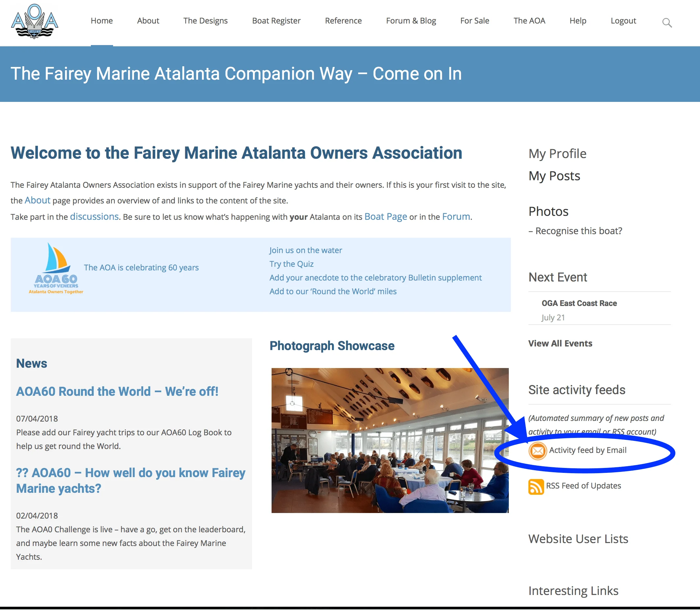Viewport: 700px width, 610px height.
Task: Follow the Boat Page link
Action: click(x=386, y=217)
